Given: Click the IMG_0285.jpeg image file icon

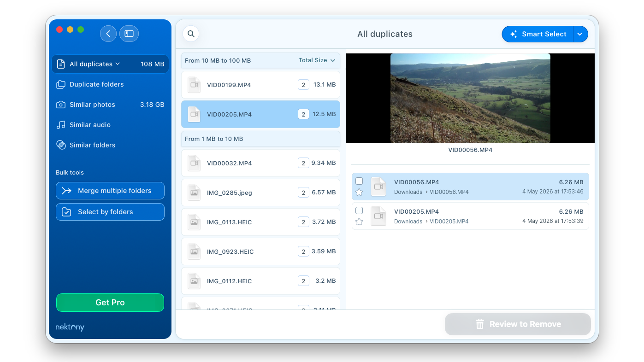Looking at the screenshot, I should [x=194, y=193].
